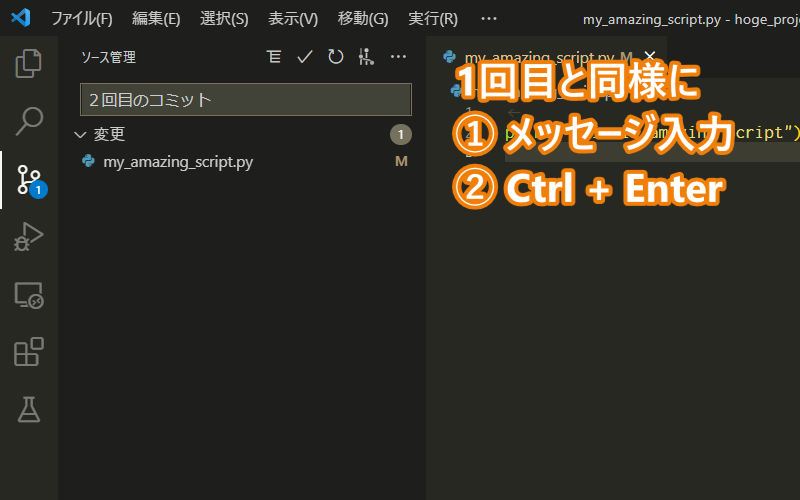Click the commit message input field
This screenshot has width=800, height=500.
coord(246,99)
